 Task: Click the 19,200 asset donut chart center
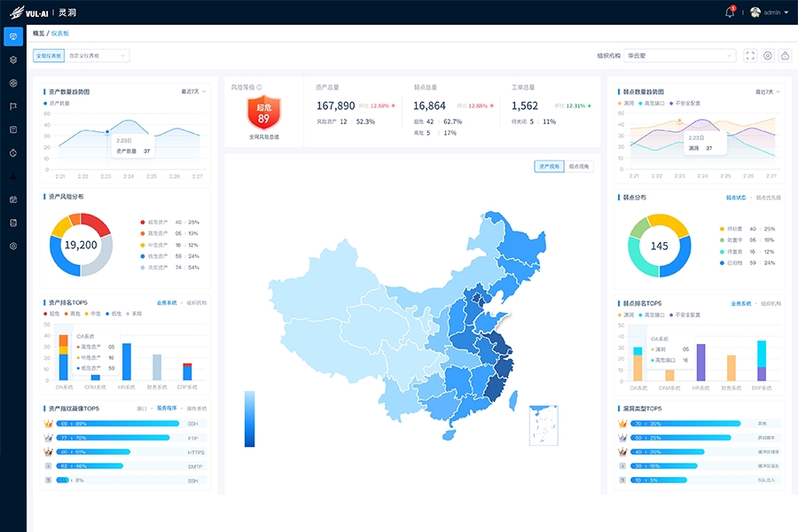tap(81, 245)
